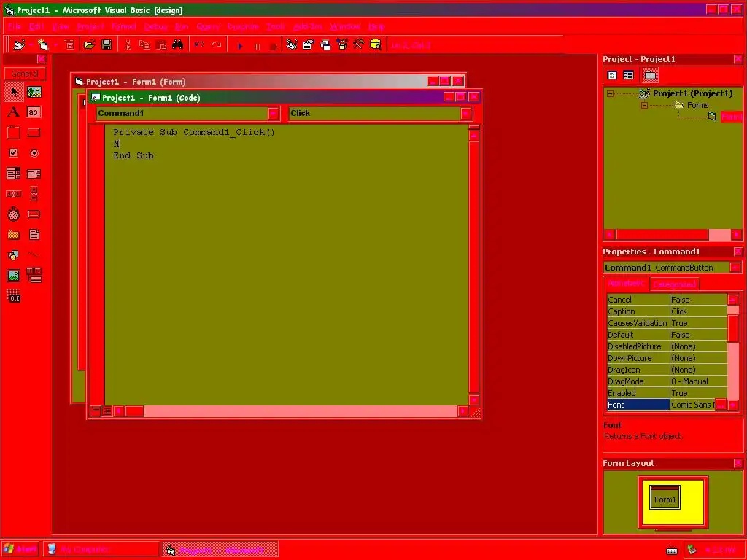Viewport: 747px width, 560px height.
Task: Open the Command1 object dropdown in code window
Action: pyautogui.click(x=274, y=113)
